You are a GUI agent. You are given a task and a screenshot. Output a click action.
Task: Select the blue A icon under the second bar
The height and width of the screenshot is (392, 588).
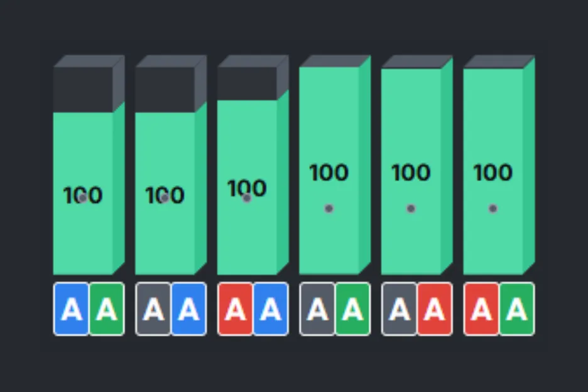pos(188,309)
